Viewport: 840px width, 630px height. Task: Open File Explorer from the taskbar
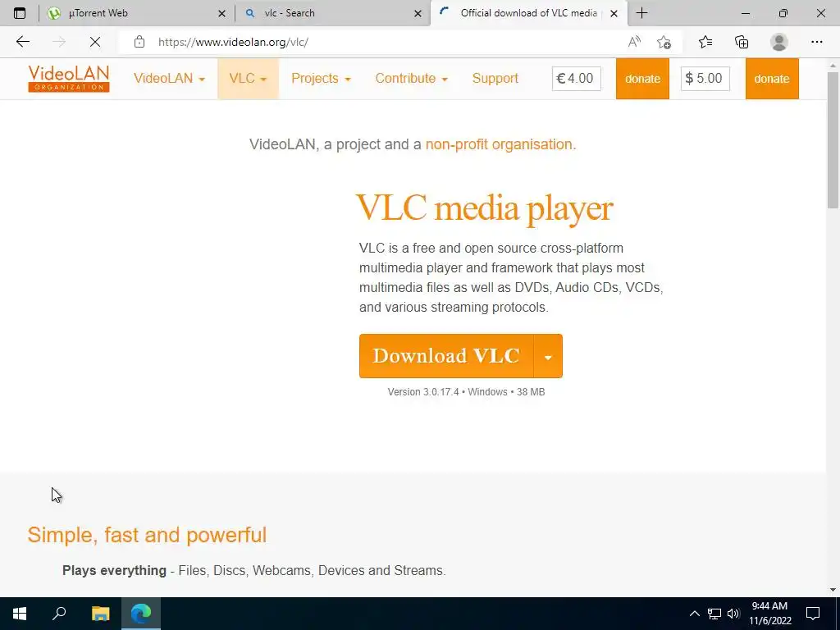click(x=100, y=614)
